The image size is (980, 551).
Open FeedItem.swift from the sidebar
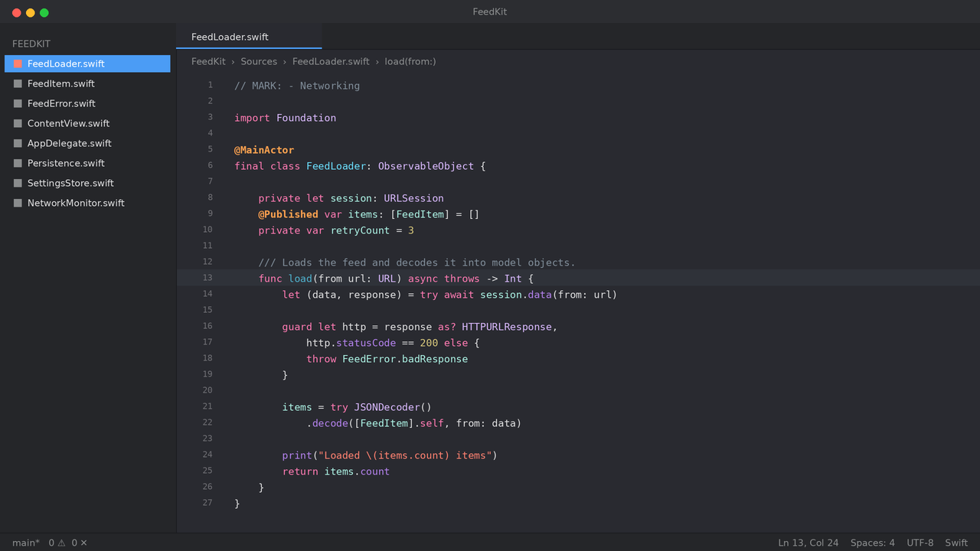87,83
